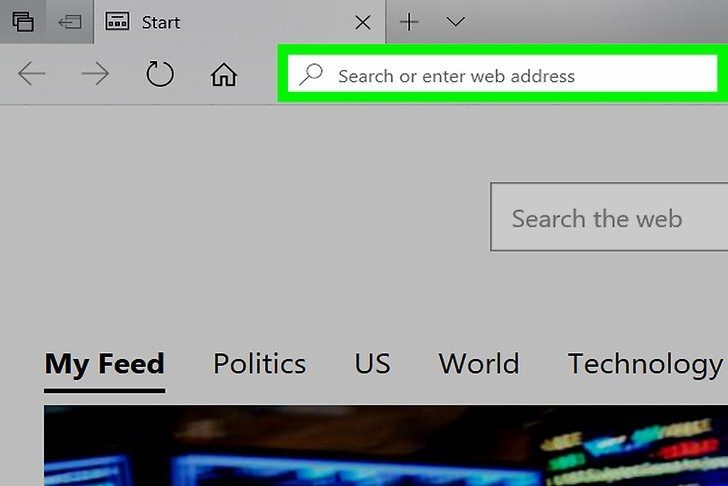Click the Search the web box
This screenshot has height=486, width=728.
point(609,217)
